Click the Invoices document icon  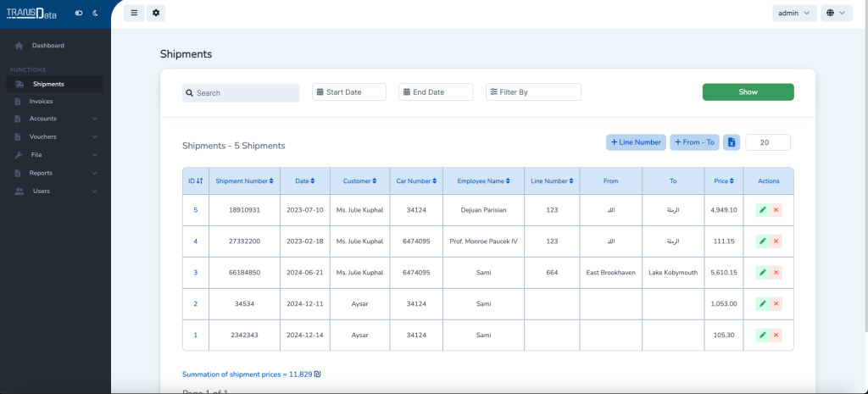pyautogui.click(x=18, y=102)
